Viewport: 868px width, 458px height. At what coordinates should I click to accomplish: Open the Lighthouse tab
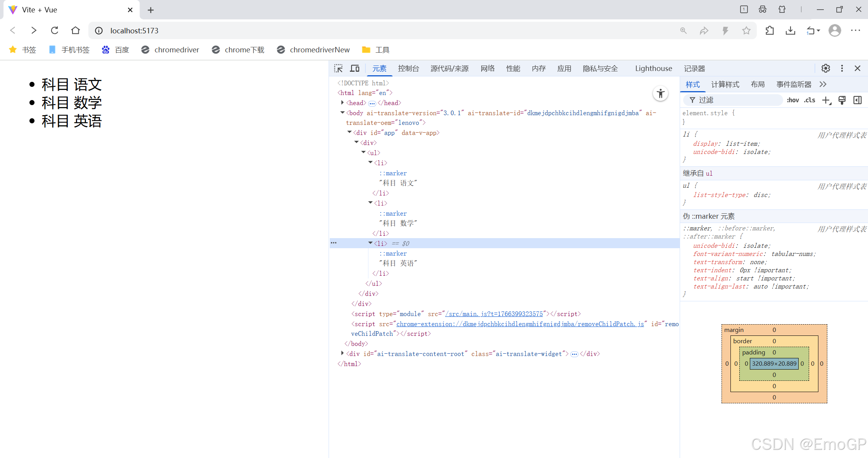tap(653, 69)
